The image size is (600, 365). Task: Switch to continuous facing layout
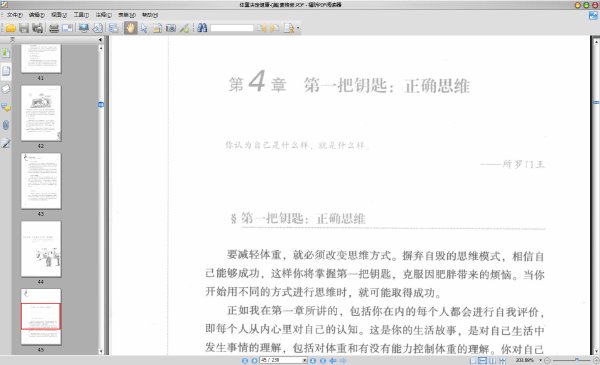502,360
